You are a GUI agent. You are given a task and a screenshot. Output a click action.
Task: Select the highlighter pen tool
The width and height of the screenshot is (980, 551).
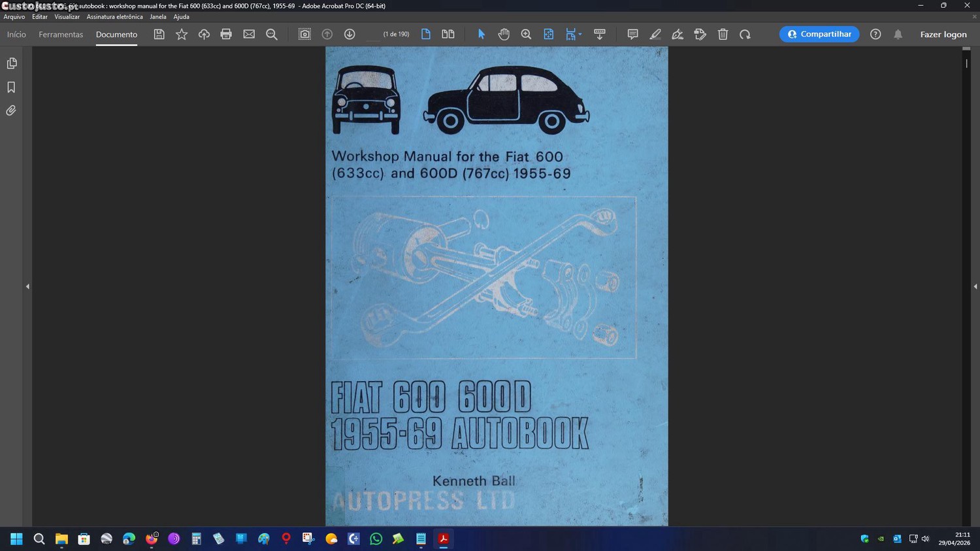coord(655,35)
